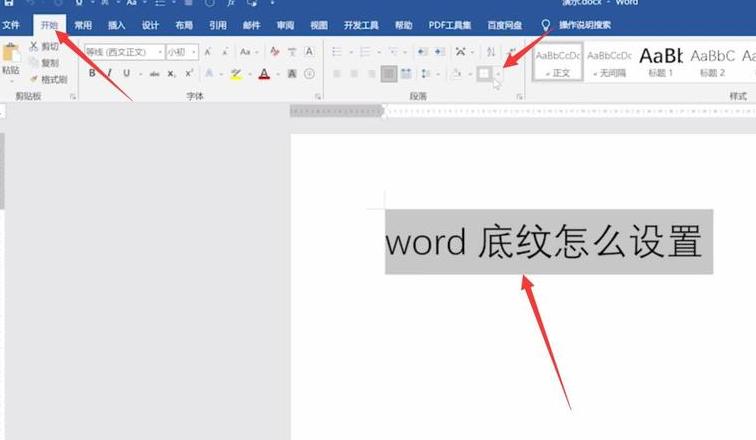Open the Clipboard group dialog launcher

click(73, 97)
